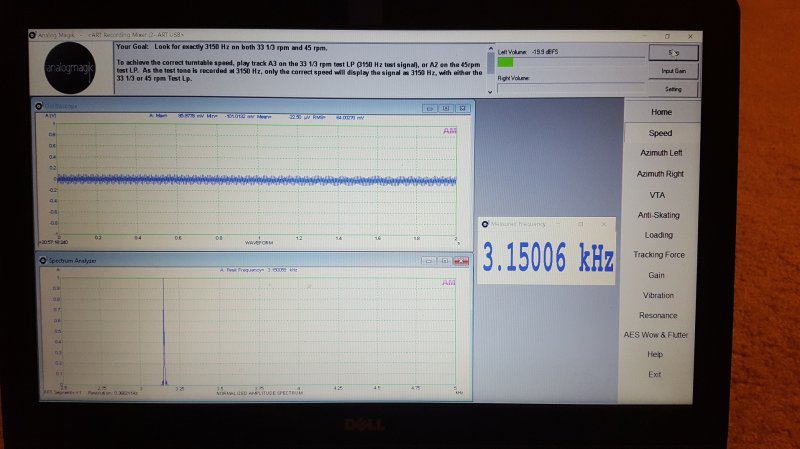The width and height of the screenshot is (800, 449).
Task: Open the Resonance measurement
Action: click(x=658, y=315)
